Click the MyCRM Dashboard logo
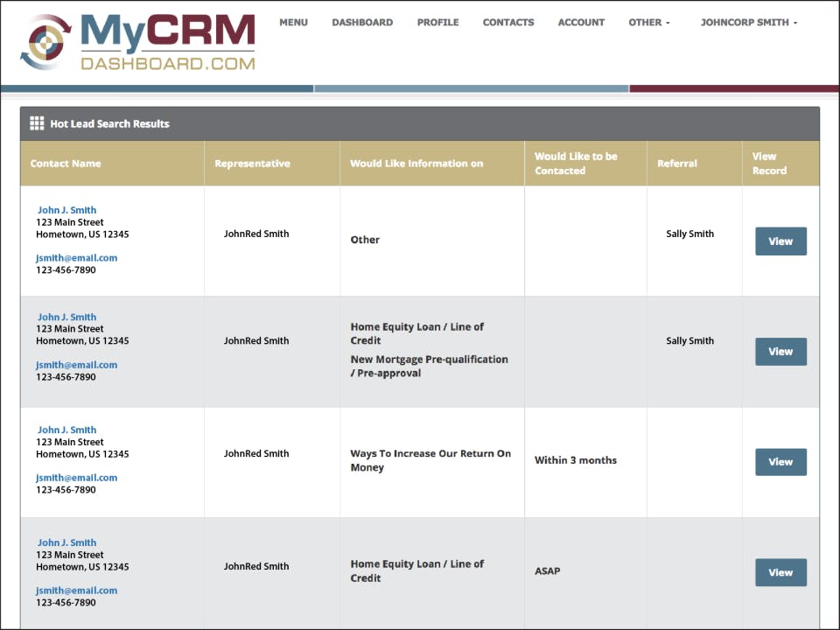This screenshot has width=840, height=630. coord(137,42)
